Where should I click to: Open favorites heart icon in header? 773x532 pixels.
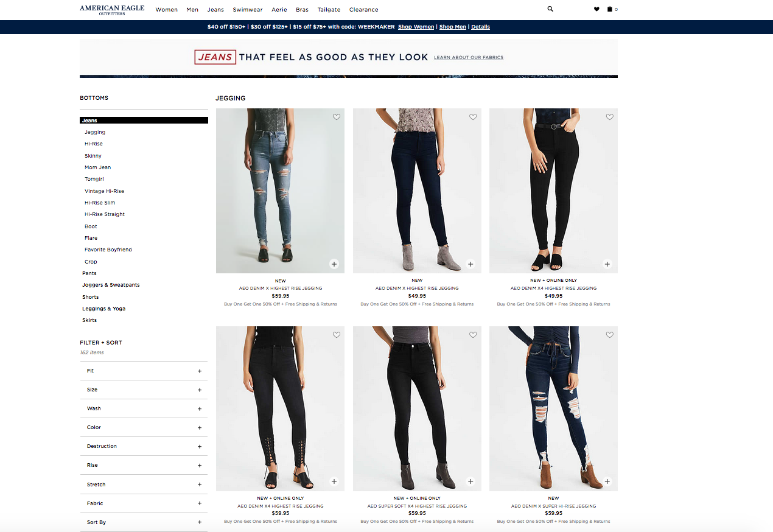[x=596, y=9]
